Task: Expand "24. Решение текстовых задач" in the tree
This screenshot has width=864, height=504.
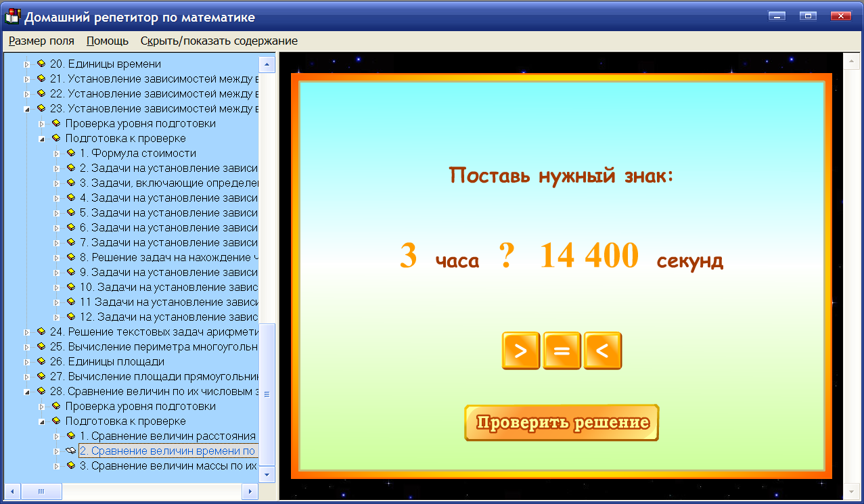Action: 25,331
